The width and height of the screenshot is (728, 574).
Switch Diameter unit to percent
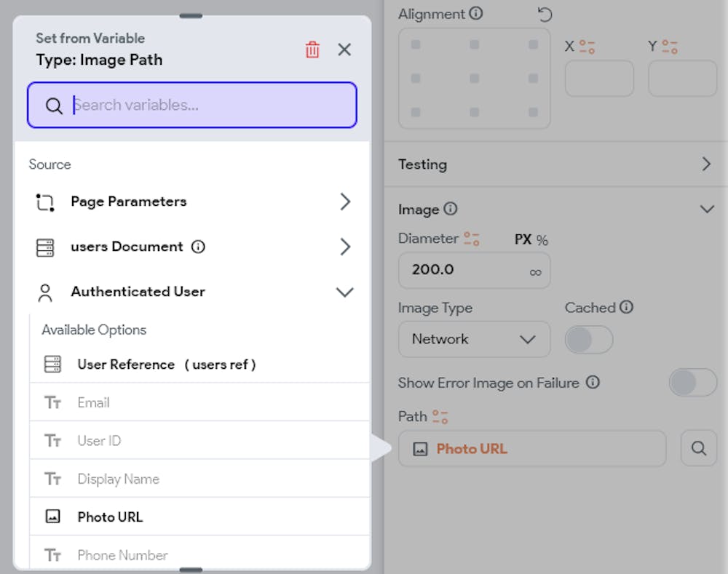(x=542, y=240)
